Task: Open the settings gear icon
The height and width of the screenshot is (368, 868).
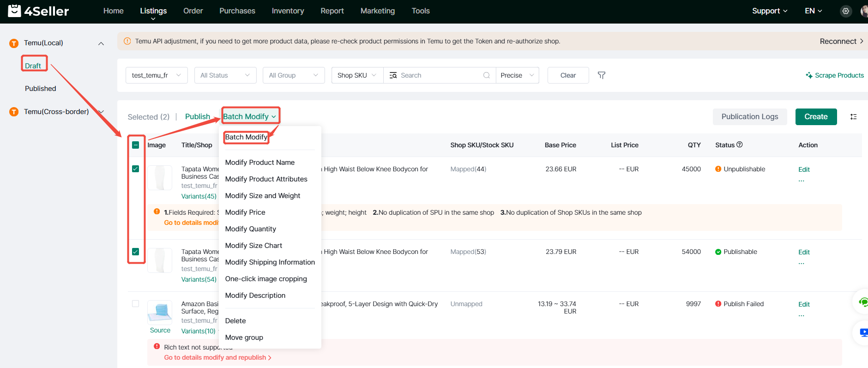Action: (x=845, y=11)
